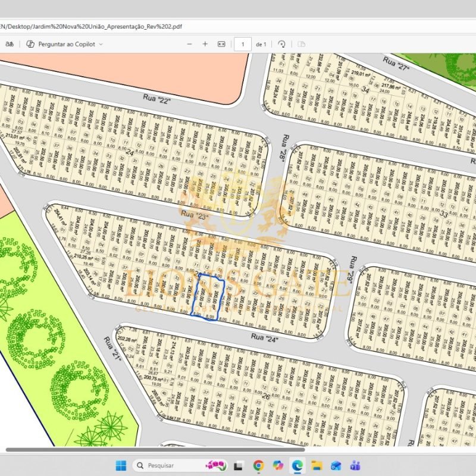Click the Rua "28" street label
476x476 pixels.
coord(285,147)
